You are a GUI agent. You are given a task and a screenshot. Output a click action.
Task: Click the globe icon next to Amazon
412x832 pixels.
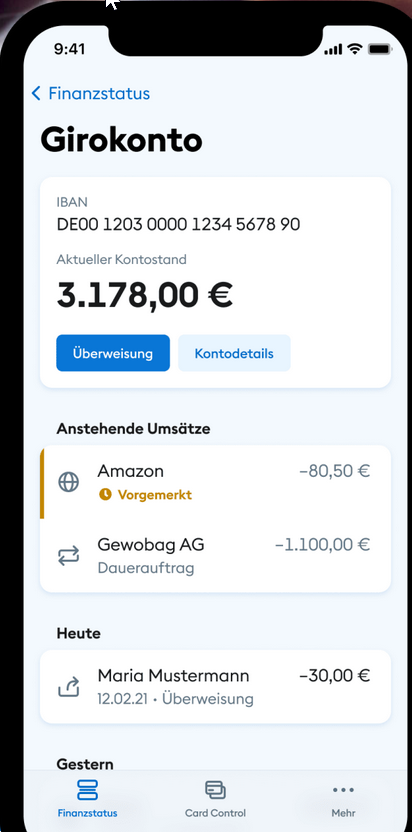68,482
